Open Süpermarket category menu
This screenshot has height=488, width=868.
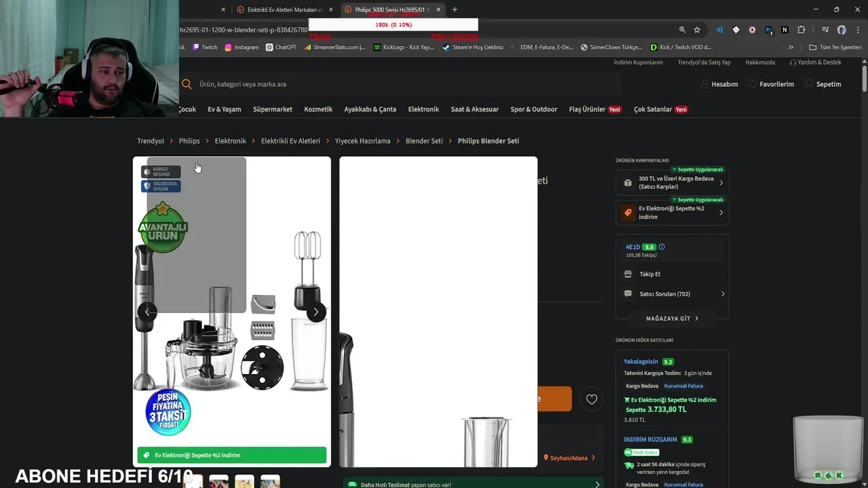273,109
